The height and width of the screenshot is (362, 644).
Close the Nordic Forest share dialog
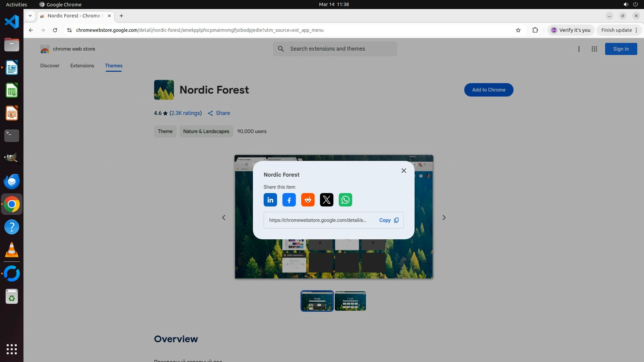[404, 171]
